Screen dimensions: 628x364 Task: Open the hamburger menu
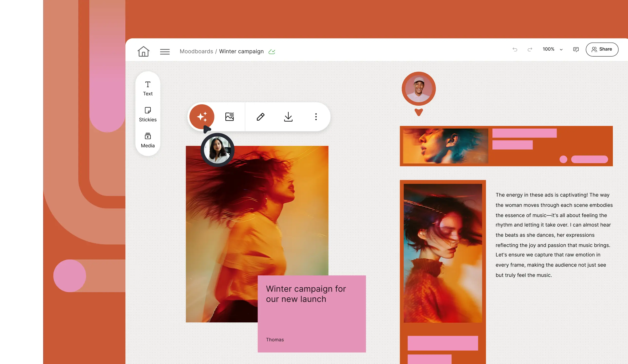coord(165,52)
